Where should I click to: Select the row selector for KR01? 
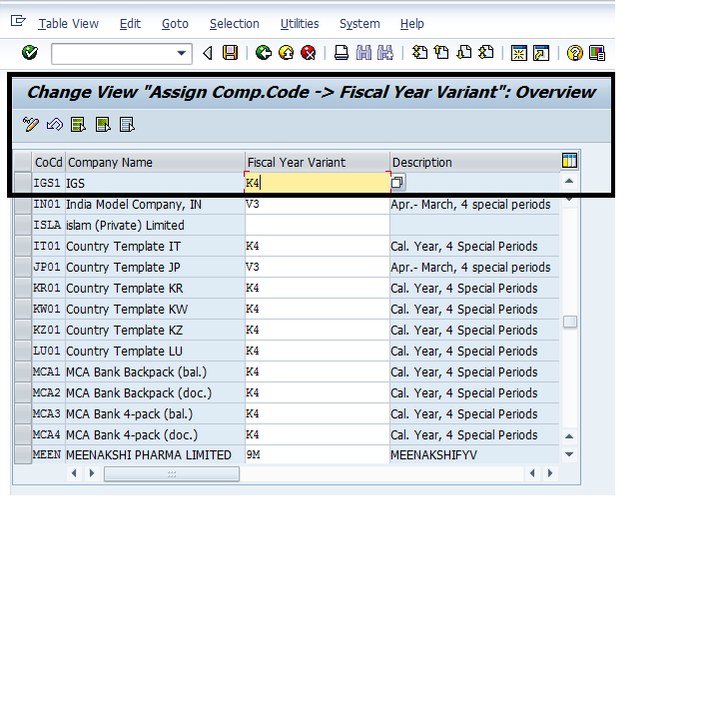coord(23,288)
